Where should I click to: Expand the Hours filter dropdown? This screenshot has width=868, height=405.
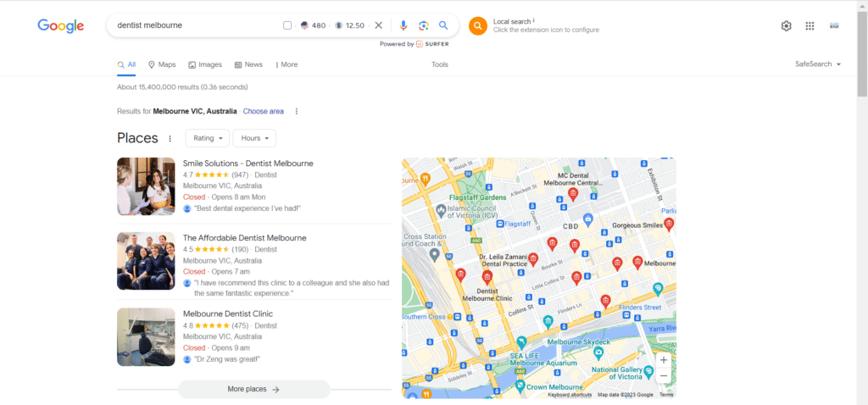254,138
